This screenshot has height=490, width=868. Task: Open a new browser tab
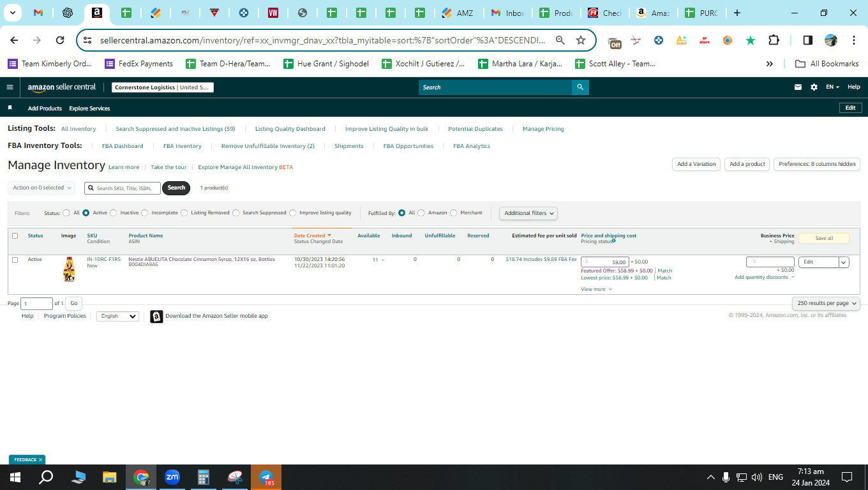[737, 13]
